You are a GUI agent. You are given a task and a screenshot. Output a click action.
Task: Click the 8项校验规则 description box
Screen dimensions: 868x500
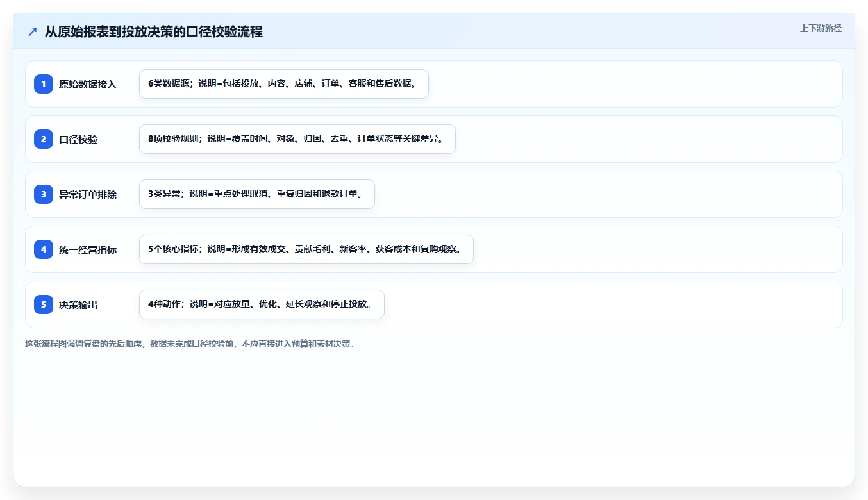point(297,139)
